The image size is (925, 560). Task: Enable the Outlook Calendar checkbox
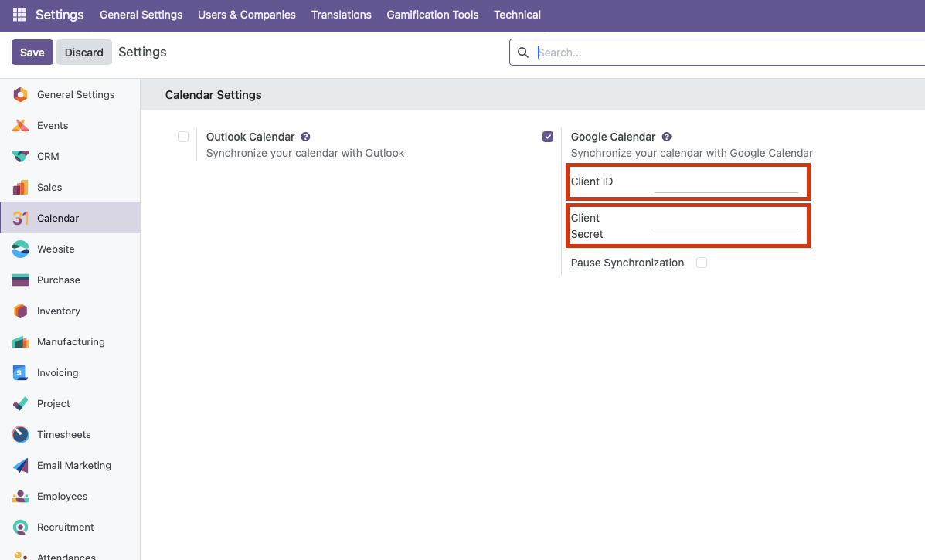click(183, 137)
